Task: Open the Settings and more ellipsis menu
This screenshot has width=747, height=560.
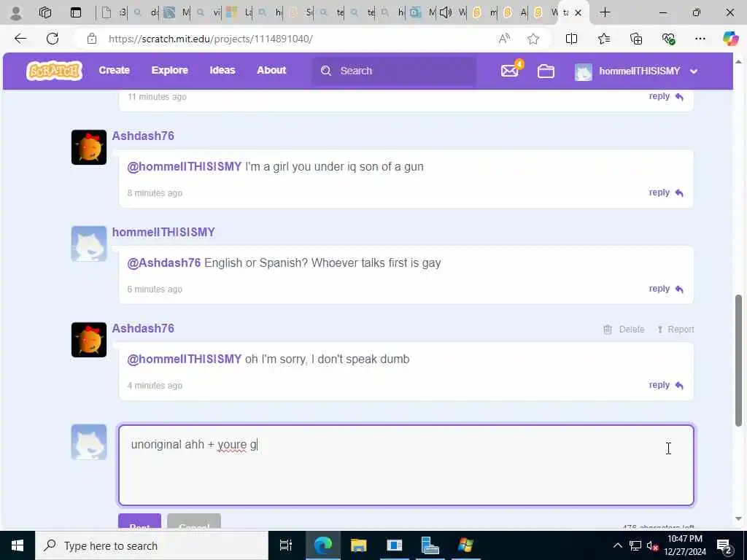Action: (x=700, y=39)
